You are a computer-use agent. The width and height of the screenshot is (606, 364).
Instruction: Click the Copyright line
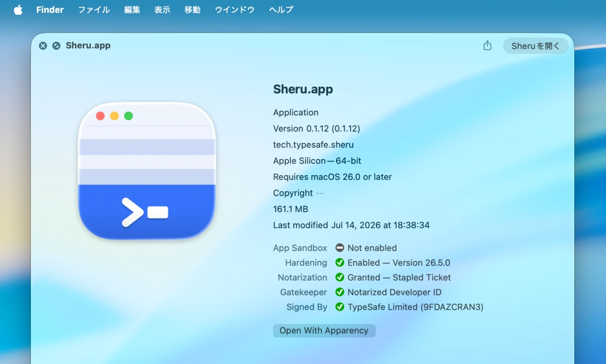tap(298, 193)
